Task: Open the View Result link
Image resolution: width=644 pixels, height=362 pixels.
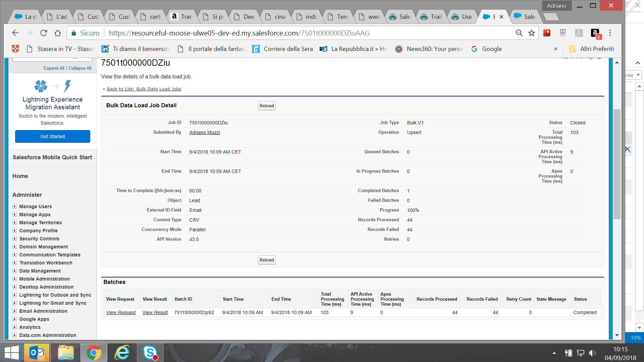Action: click(x=155, y=312)
